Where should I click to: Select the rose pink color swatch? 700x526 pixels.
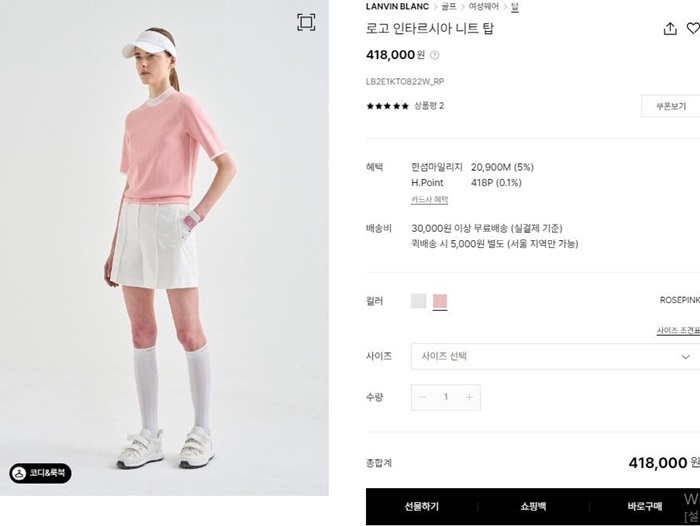(440, 301)
